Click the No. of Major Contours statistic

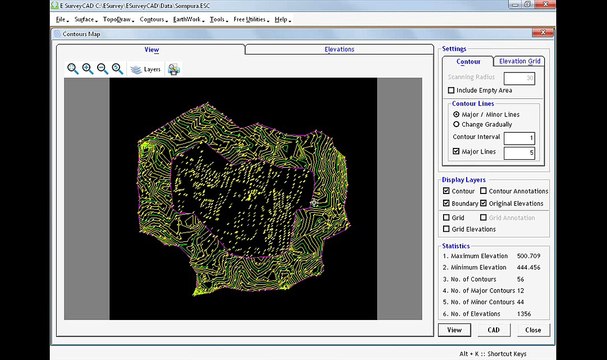coord(483,290)
